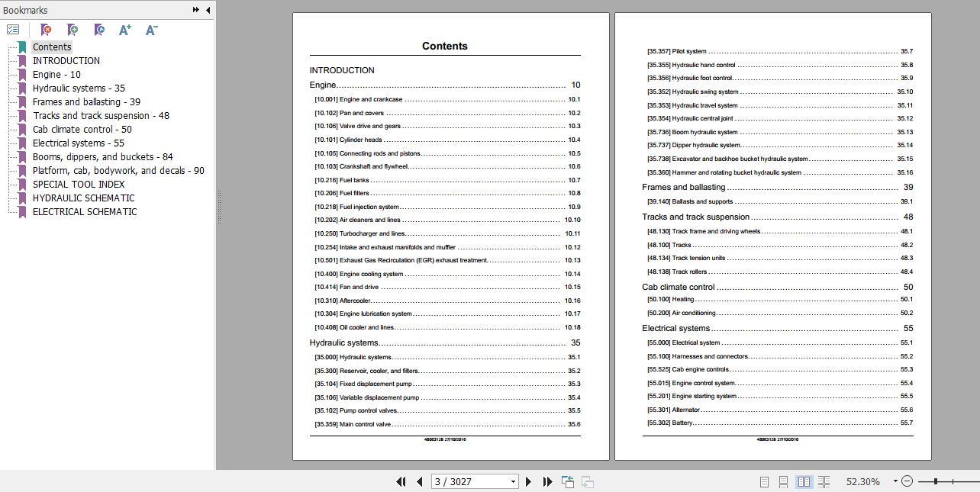Open the SPECIAL TOOL INDEX bookmark
Image resolution: width=980 pixels, height=492 pixels.
[x=79, y=185]
